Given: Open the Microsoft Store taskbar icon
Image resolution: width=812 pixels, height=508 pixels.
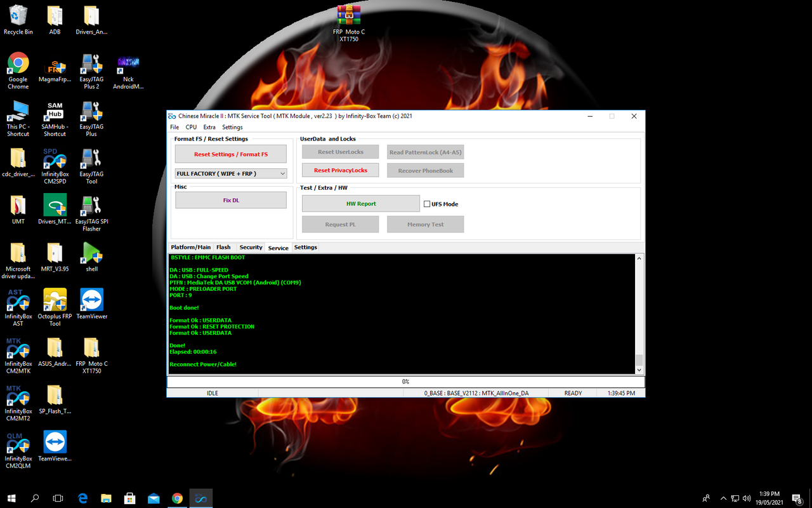Looking at the screenshot, I should coord(130,498).
